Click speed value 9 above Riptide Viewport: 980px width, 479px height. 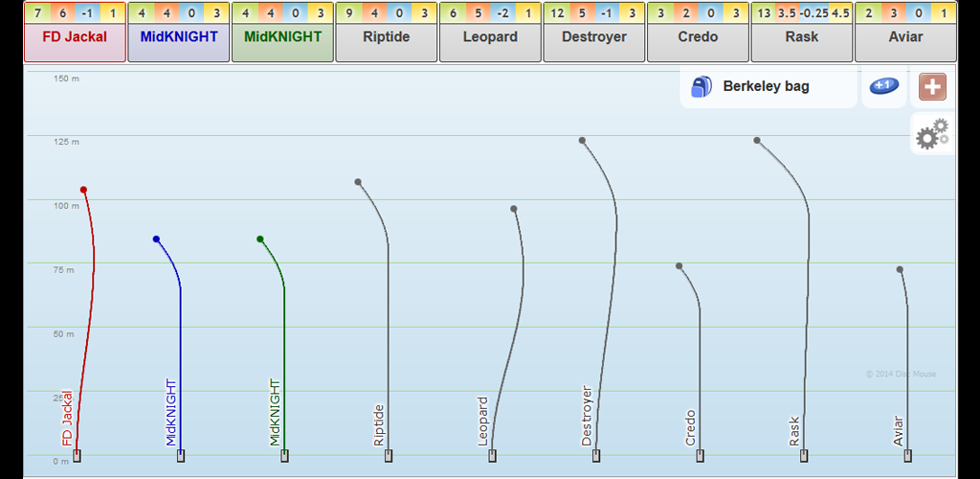point(349,13)
